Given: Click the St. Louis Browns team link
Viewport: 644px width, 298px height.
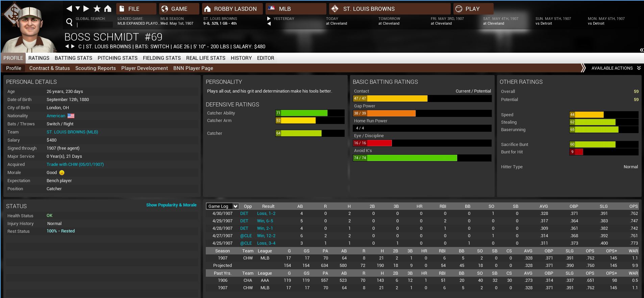Looking at the screenshot, I should click(x=72, y=132).
